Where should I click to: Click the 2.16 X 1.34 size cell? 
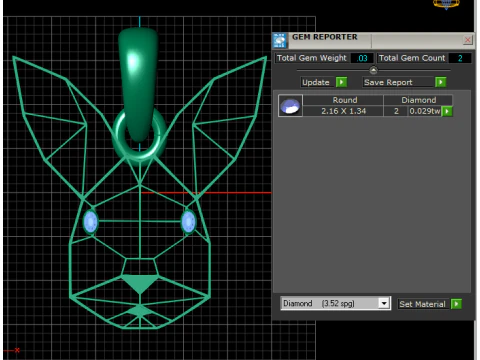coord(343,111)
